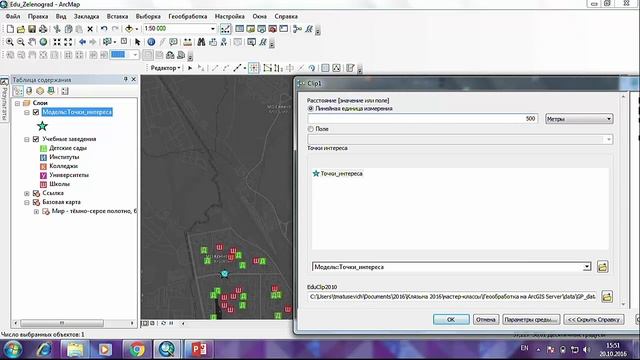640x360 pixels.
Task: Toggle the Базовая карта layer checkbox
Action: pos(36,202)
